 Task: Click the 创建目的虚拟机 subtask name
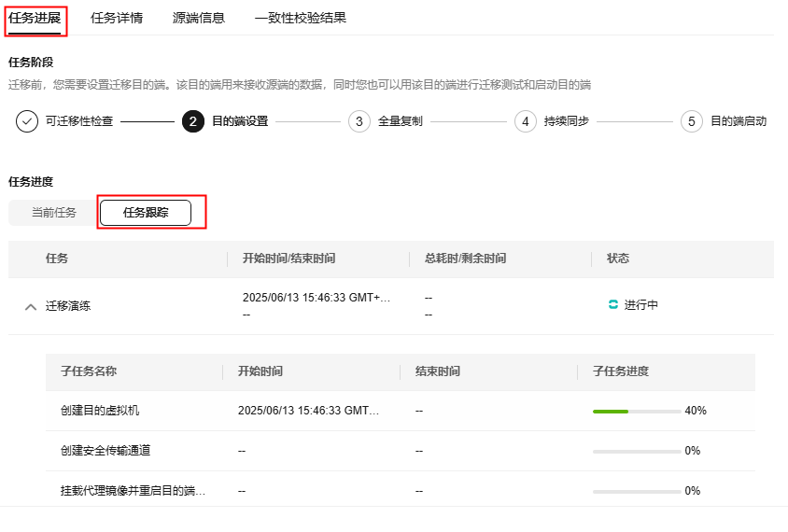click(x=100, y=411)
